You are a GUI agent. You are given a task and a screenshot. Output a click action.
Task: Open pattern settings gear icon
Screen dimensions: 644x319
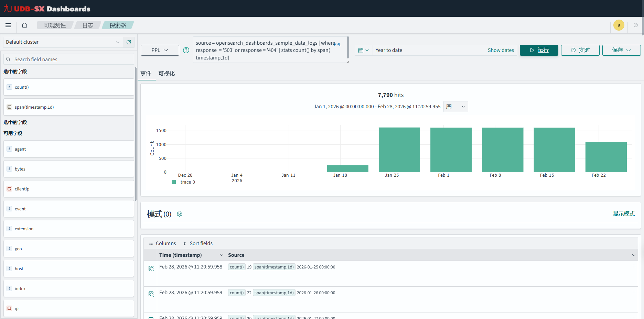coord(180,214)
